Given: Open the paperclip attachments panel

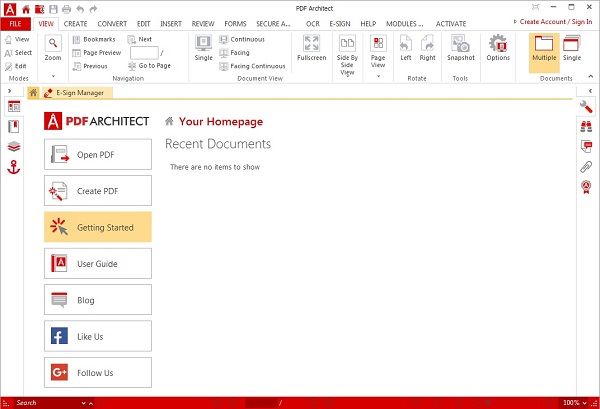Looking at the screenshot, I should [x=586, y=167].
